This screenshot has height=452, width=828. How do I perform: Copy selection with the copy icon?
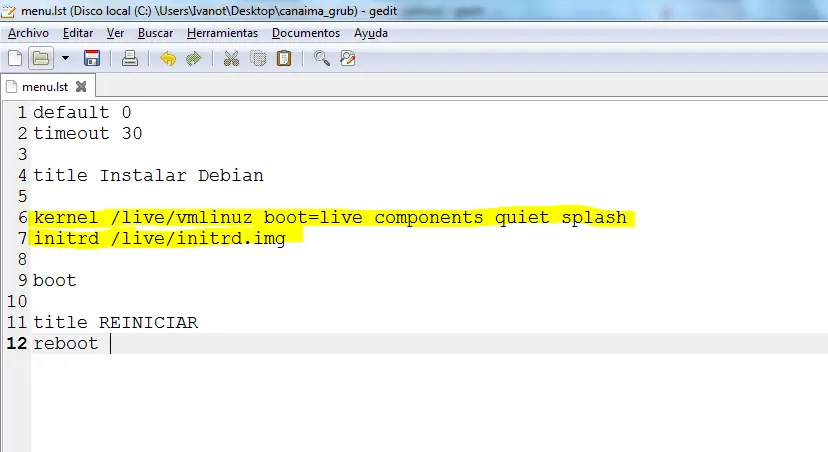point(258,58)
